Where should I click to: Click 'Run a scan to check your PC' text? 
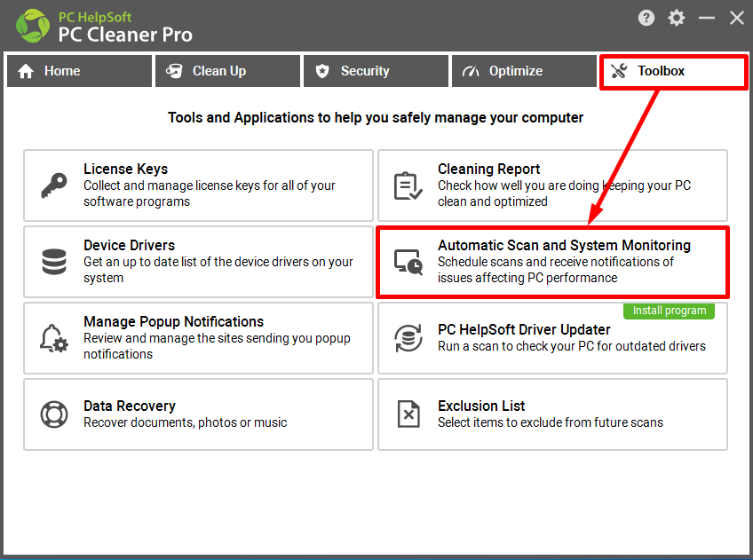point(572,346)
